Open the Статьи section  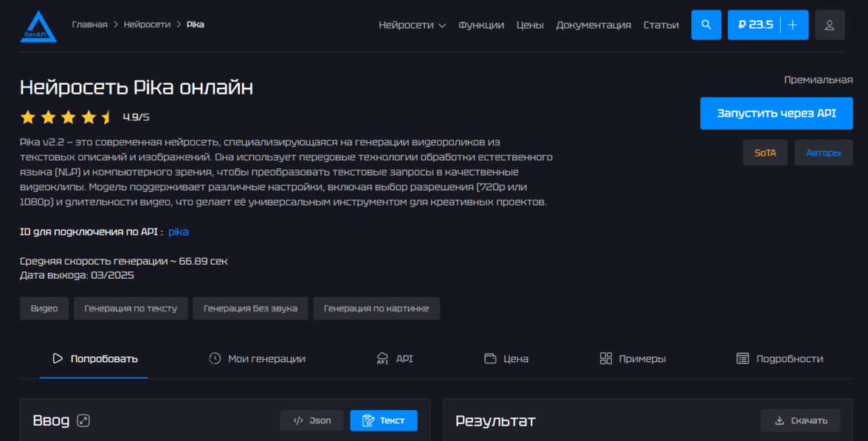pos(661,25)
